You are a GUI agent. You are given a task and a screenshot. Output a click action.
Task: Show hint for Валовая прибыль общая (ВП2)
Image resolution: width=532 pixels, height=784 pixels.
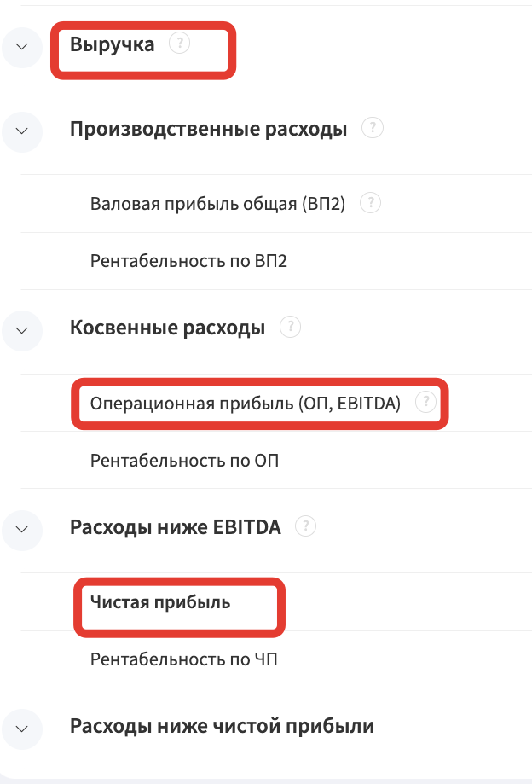click(x=371, y=203)
